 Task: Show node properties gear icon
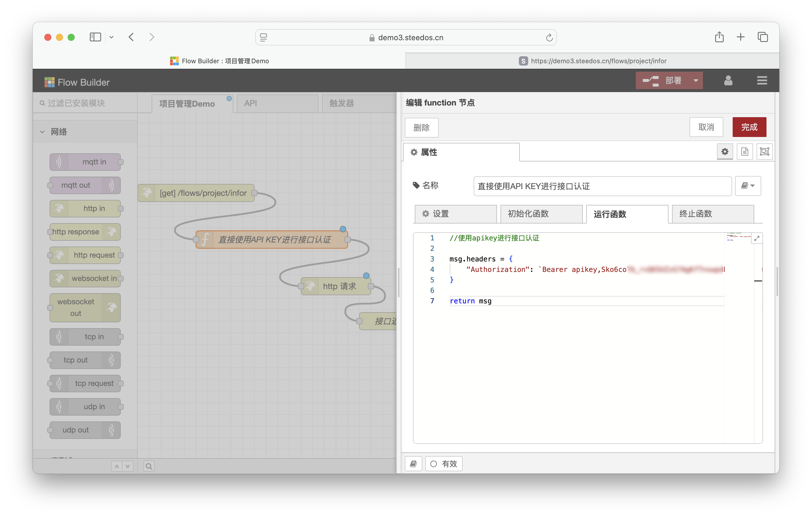pyautogui.click(x=725, y=152)
